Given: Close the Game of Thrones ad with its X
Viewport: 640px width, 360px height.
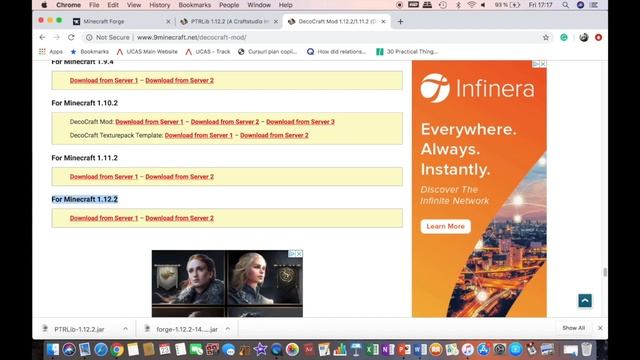Looking at the screenshot, I should pyautogui.click(x=299, y=253).
